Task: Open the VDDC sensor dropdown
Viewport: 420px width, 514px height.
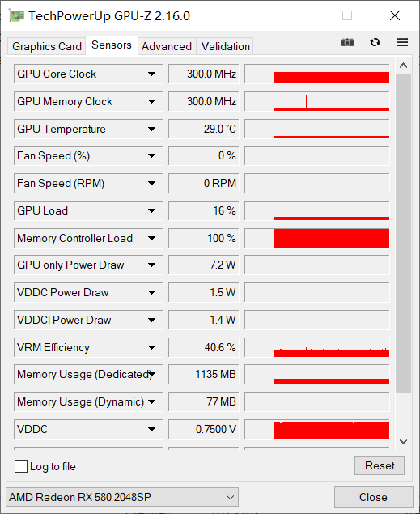Action: (x=151, y=430)
